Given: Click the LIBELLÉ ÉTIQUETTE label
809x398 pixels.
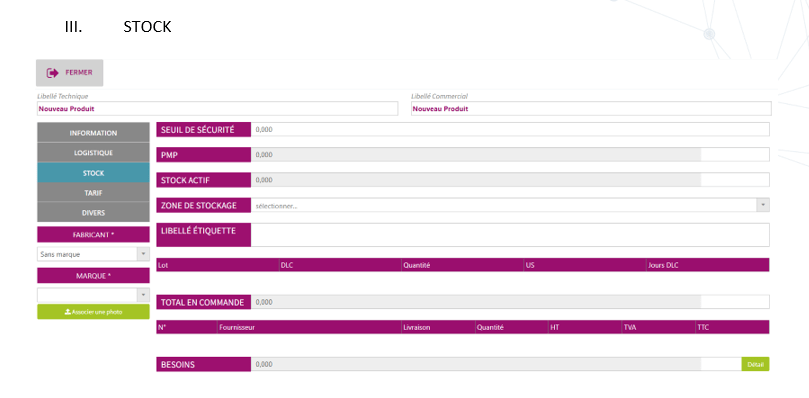Looking at the screenshot, I should tap(204, 235).
